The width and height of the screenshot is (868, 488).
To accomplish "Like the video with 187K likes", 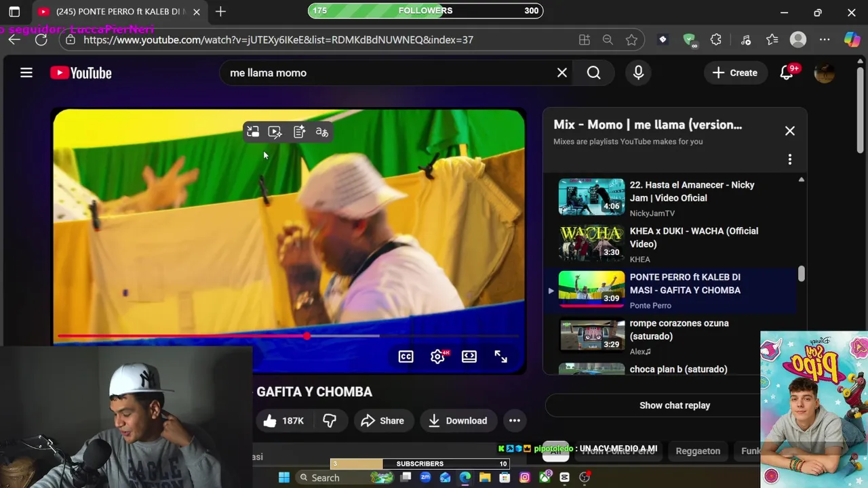I will (284, 421).
